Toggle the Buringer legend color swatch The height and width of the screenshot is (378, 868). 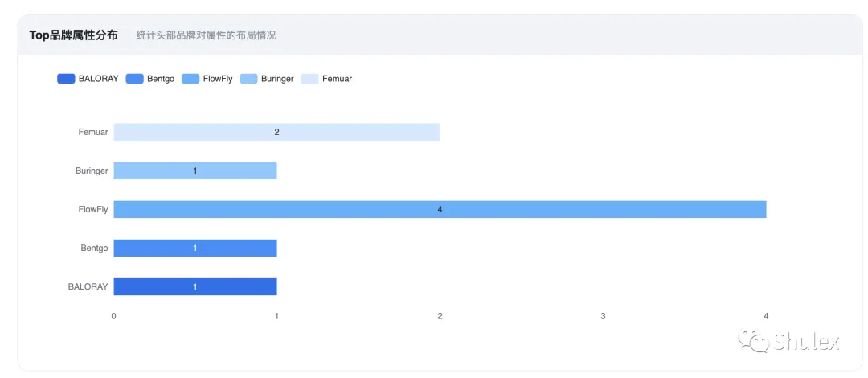[248, 79]
